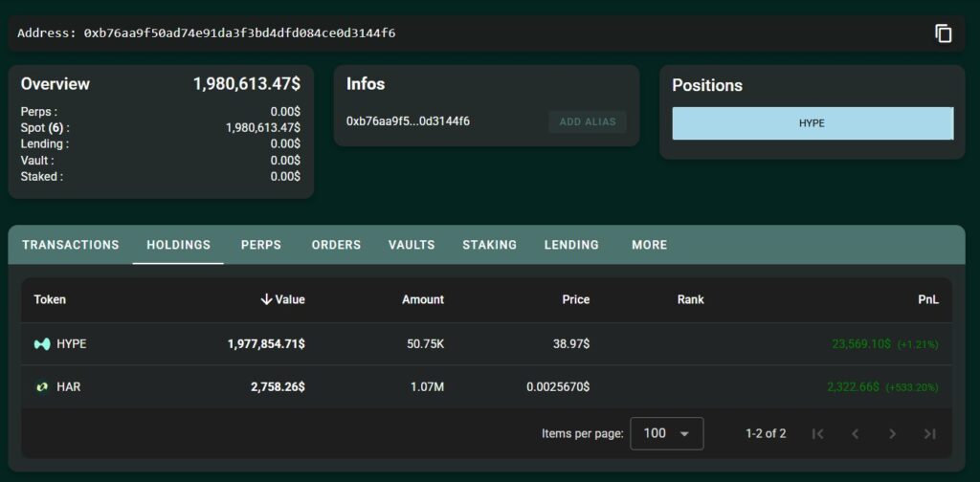This screenshot has height=482, width=980.
Task: Click the HYPE token logo icon
Action: [42, 344]
